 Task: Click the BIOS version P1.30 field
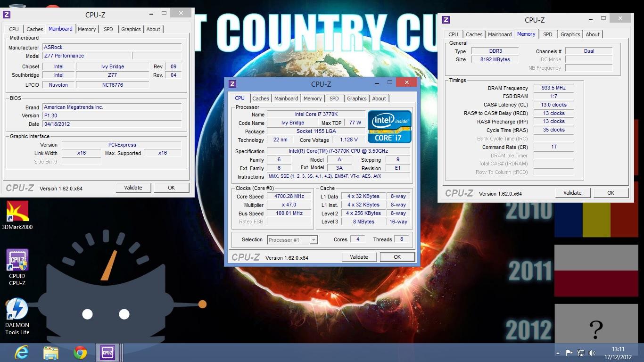(112, 115)
